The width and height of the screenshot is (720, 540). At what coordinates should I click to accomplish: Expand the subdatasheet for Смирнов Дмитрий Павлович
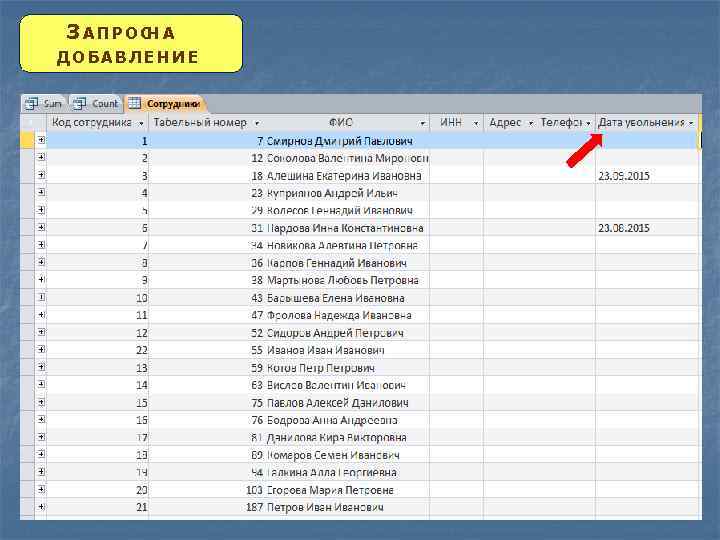(41, 140)
